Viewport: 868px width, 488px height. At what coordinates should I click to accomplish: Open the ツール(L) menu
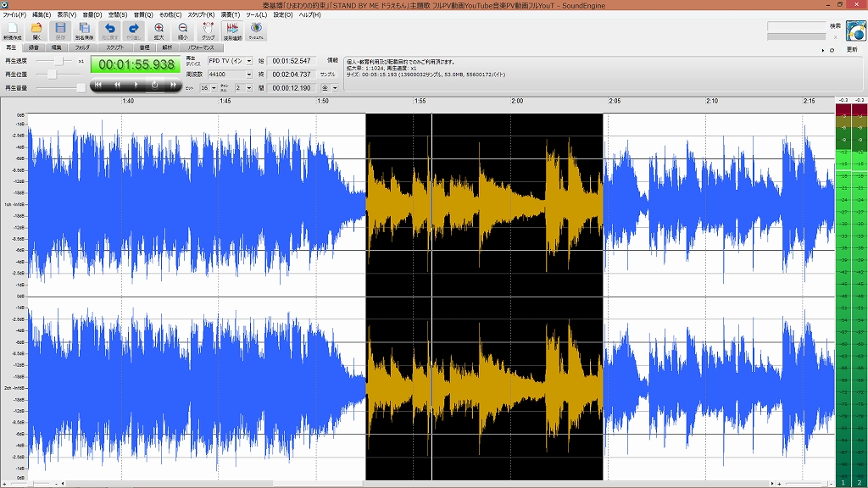(x=256, y=15)
